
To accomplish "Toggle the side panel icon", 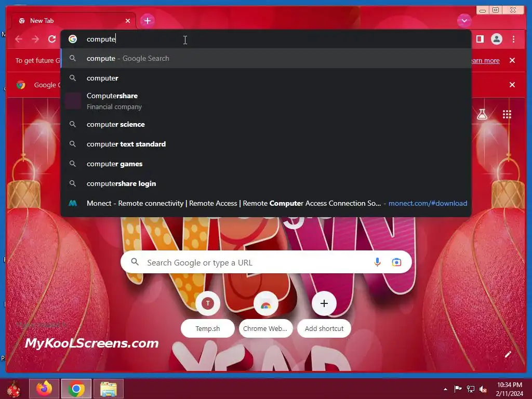I will tap(480, 39).
